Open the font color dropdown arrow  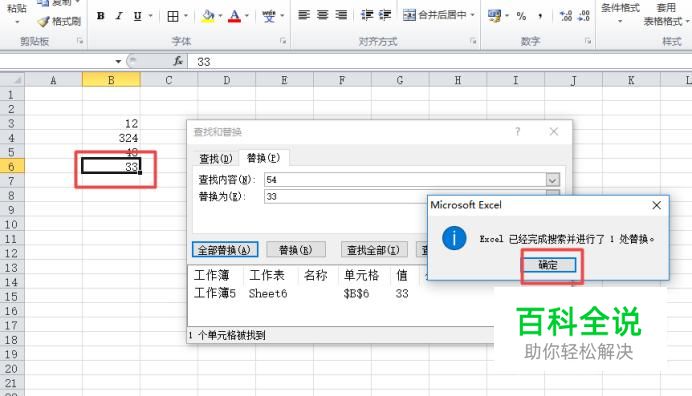[247, 16]
